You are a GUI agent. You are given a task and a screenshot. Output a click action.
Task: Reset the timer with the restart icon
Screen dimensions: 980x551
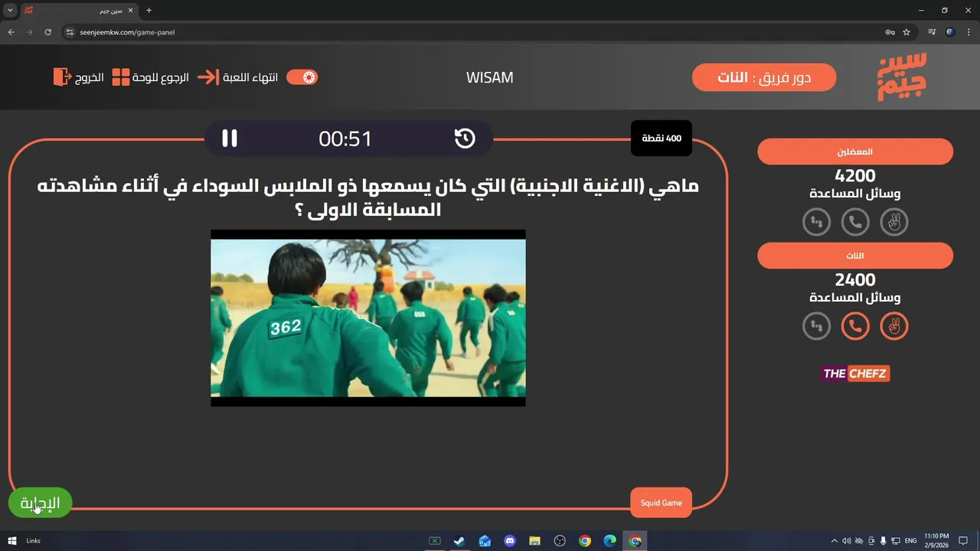[465, 138]
